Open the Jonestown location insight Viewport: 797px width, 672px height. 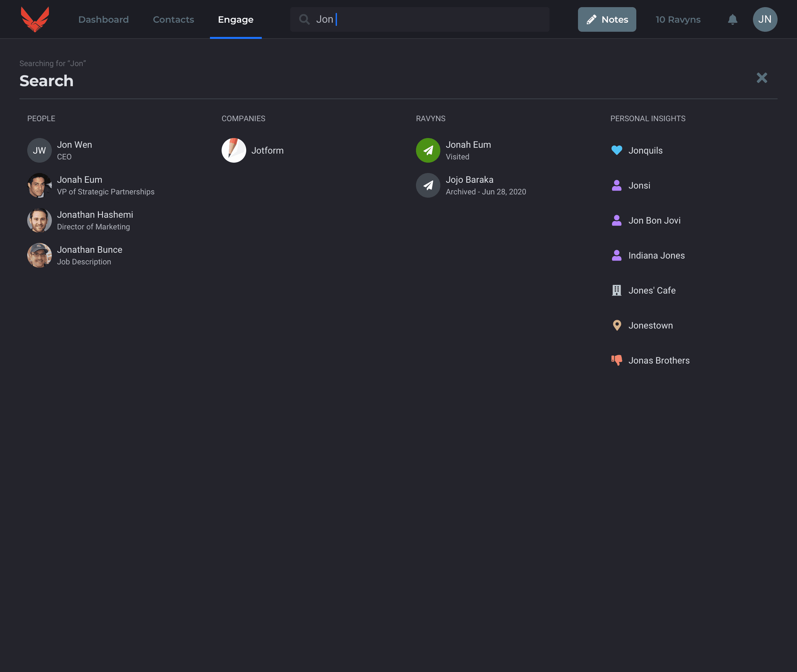tap(650, 325)
